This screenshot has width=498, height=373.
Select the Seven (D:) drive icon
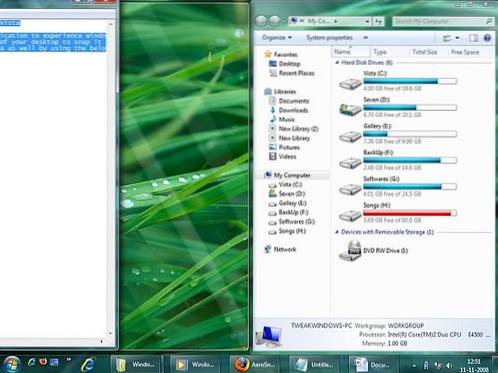(x=350, y=109)
